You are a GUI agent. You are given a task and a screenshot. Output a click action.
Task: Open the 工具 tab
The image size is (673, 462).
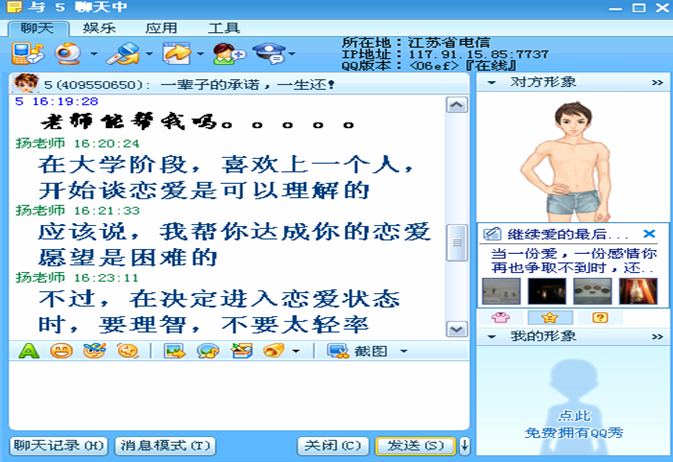[224, 28]
